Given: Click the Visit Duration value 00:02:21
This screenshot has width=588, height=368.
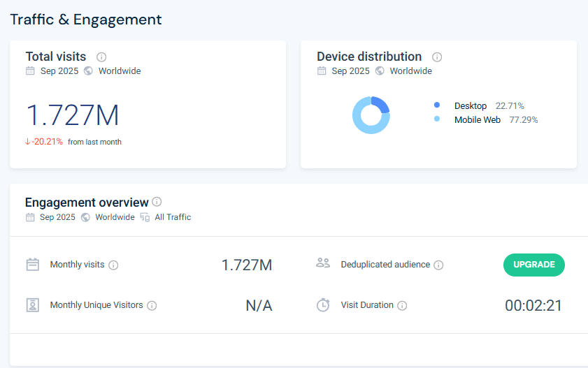Looking at the screenshot, I should (x=533, y=305).
